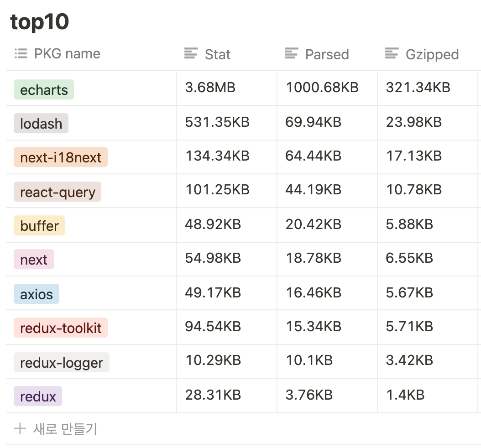The image size is (481, 448).
Task: Click the 94.54KB Stat cell
Action: 227,327
